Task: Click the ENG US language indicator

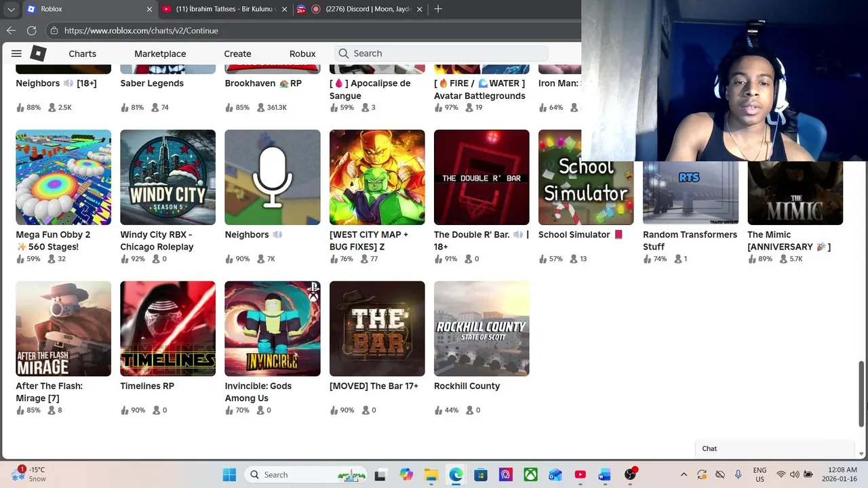Action: pos(760,474)
